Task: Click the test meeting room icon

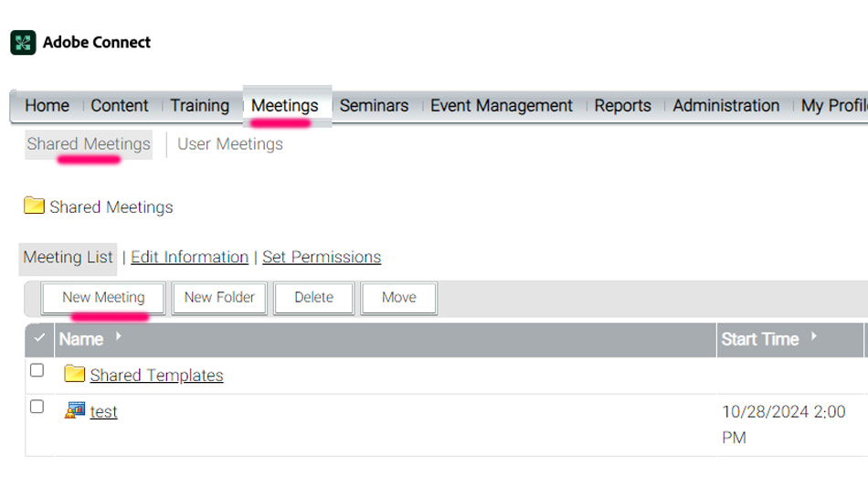Action: click(75, 410)
